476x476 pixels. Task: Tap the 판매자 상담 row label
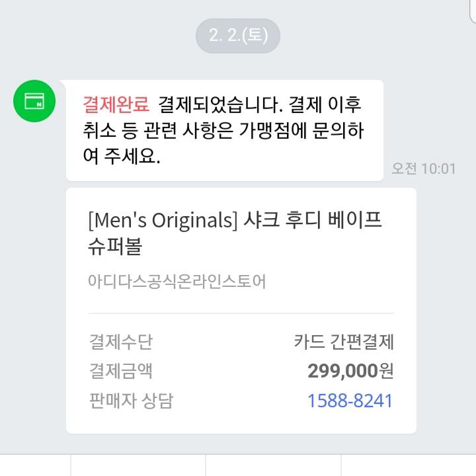click(x=130, y=401)
